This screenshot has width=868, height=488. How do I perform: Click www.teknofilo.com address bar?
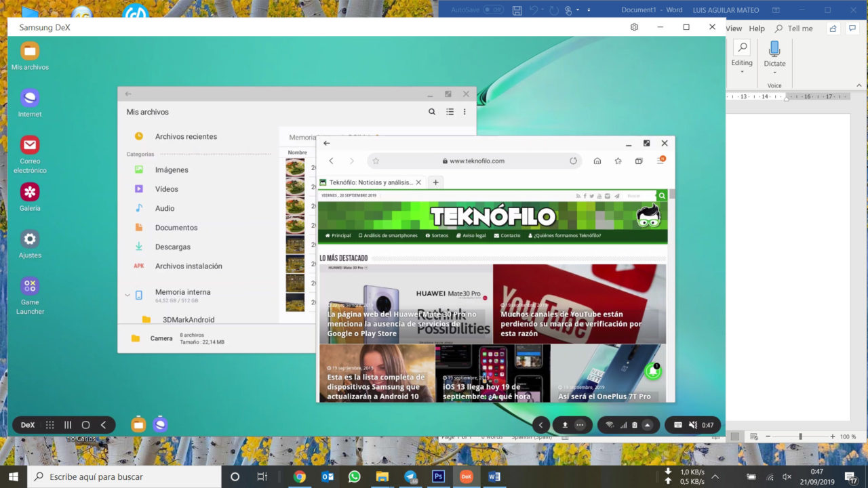(474, 161)
